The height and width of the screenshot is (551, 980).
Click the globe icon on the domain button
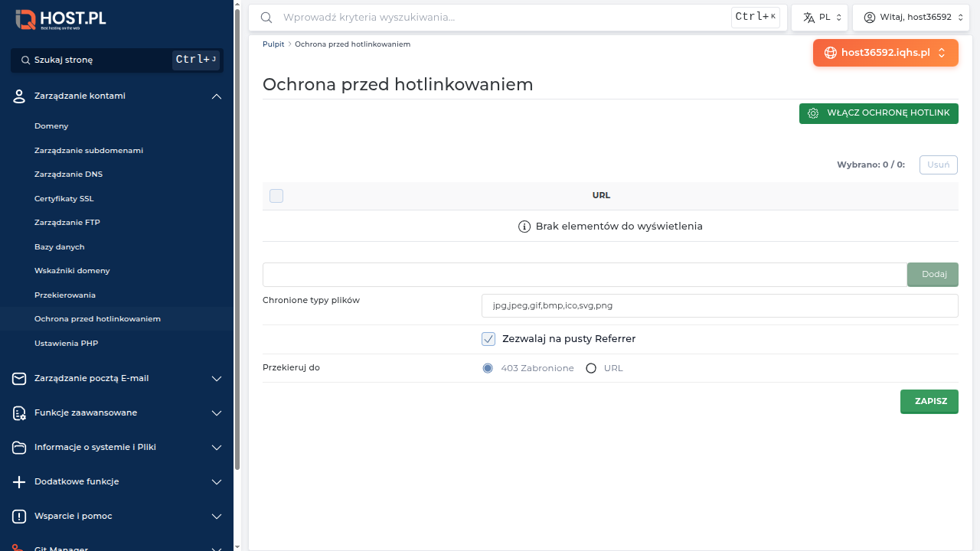(831, 53)
